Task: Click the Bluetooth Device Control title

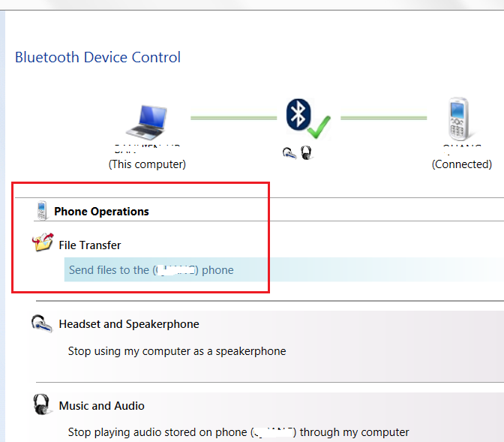Action: point(97,57)
